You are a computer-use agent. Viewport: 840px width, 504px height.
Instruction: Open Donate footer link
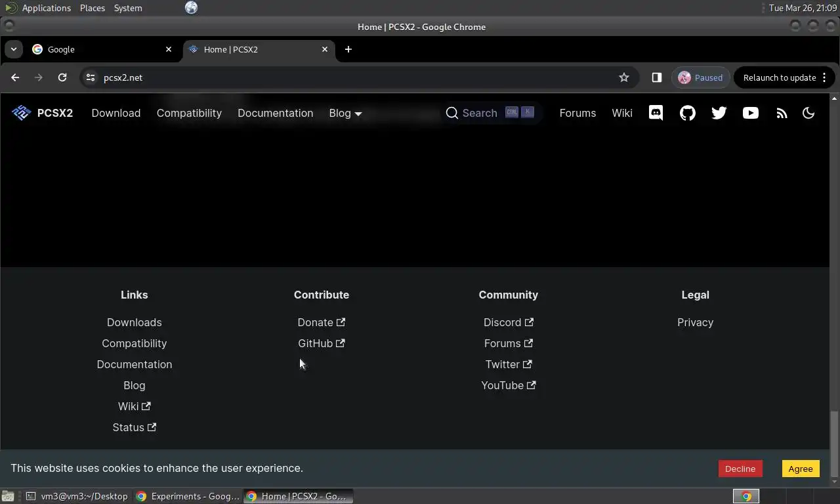322,322
